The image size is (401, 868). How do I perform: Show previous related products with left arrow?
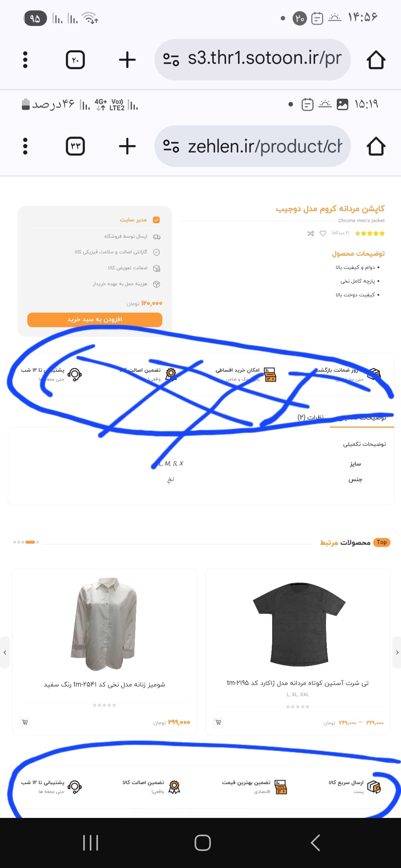pyautogui.click(x=4, y=652)
